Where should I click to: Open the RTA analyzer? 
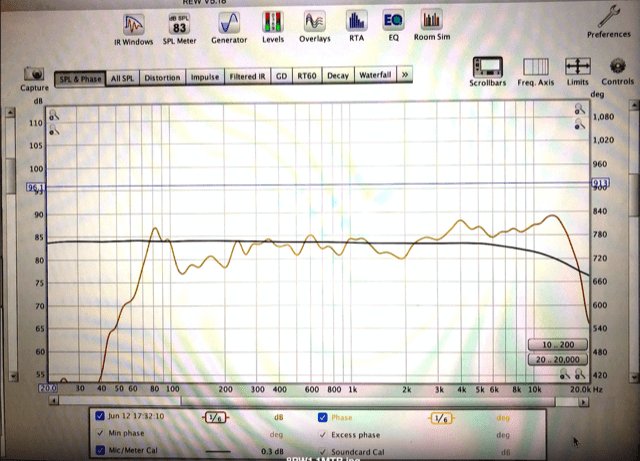pos(356,26)
